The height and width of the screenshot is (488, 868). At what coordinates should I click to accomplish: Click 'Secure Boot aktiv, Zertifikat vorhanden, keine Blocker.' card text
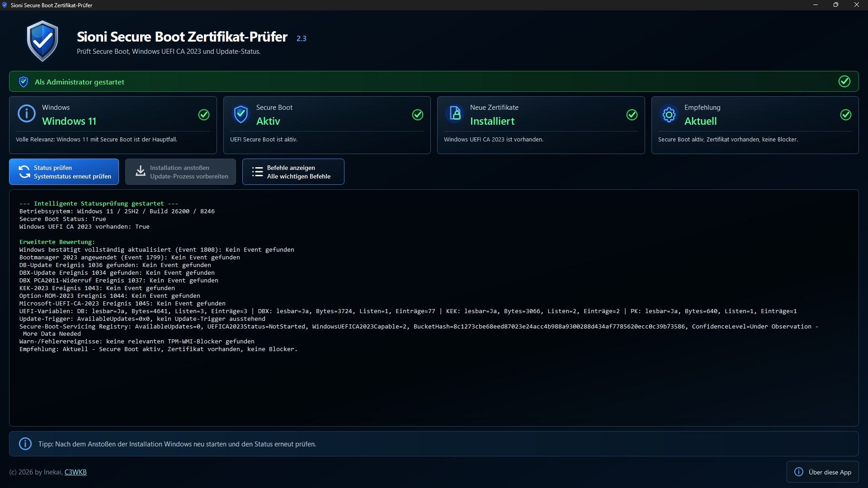(x=728, y=140)
